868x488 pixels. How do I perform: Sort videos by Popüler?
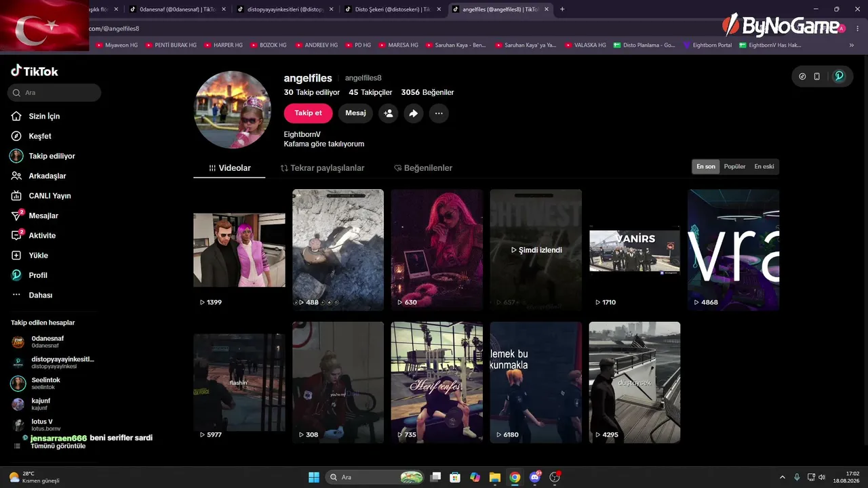[x=734, y=167]
